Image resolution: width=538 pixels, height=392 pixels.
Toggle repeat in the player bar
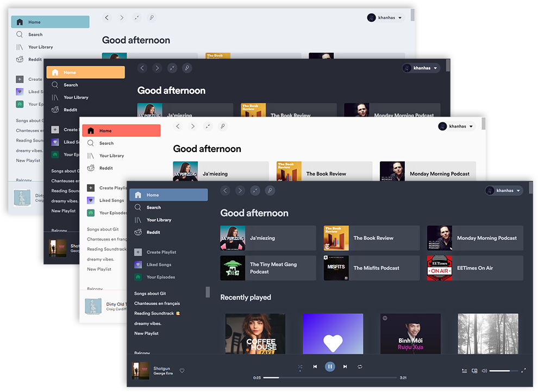[360, 366]
